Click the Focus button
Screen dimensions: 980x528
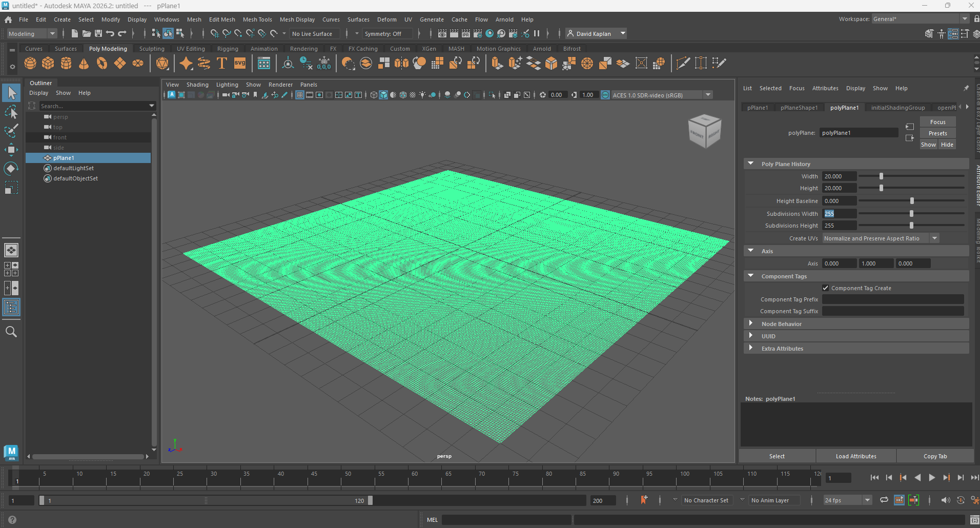(x=938, y=122)
